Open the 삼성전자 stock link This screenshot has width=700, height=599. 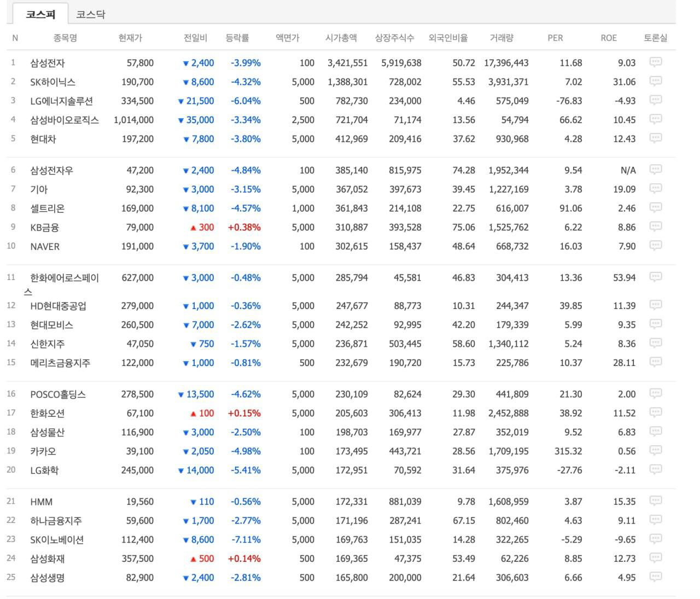click(x=48, y=63)
